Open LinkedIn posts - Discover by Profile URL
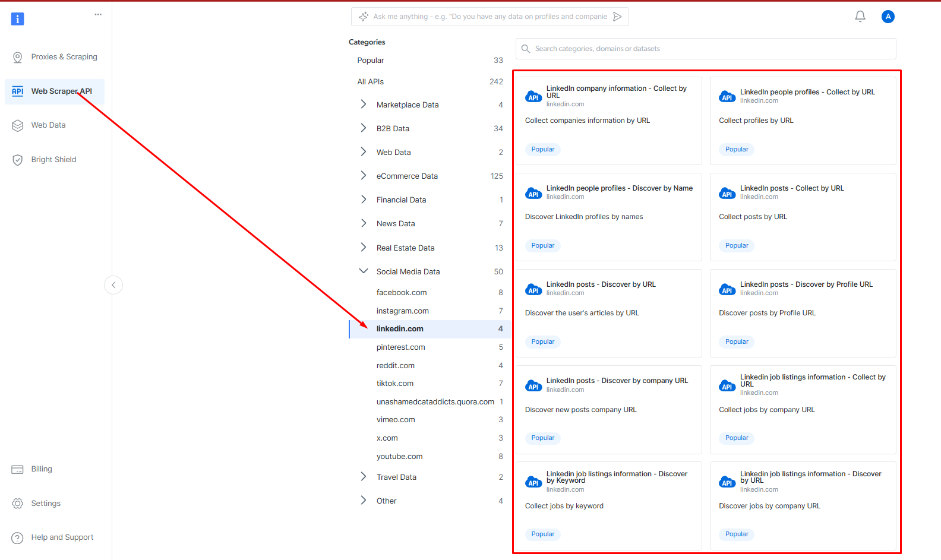This screenshot has height=560, width=941. pyautogui.click(x=803, y=313)
